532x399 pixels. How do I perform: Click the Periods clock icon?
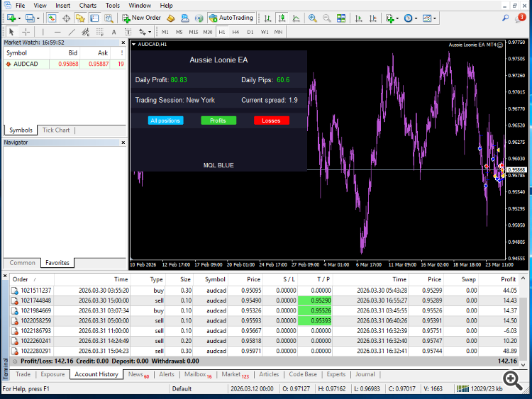(408, 18)
